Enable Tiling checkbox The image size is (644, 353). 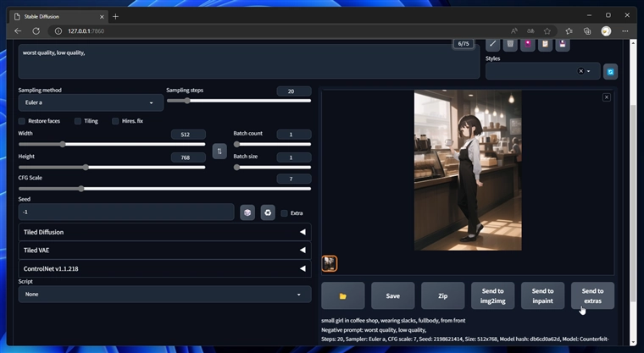(x=78, y=121)
